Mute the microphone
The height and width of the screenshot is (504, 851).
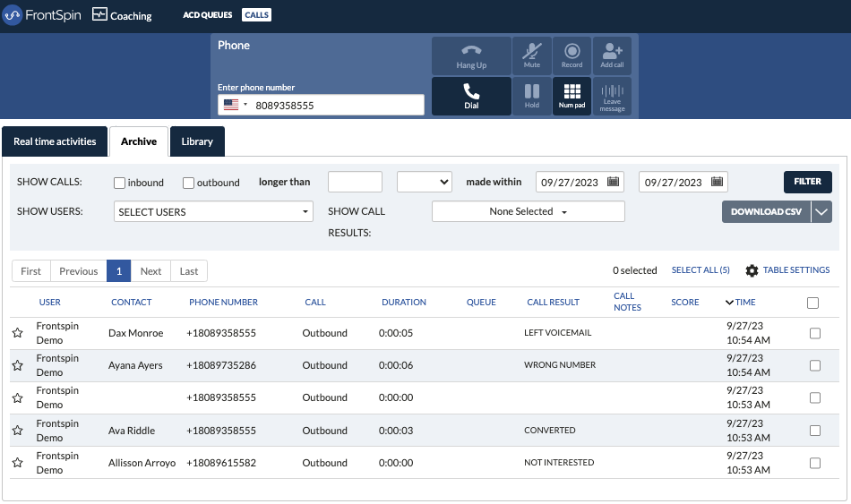(532, 56)
